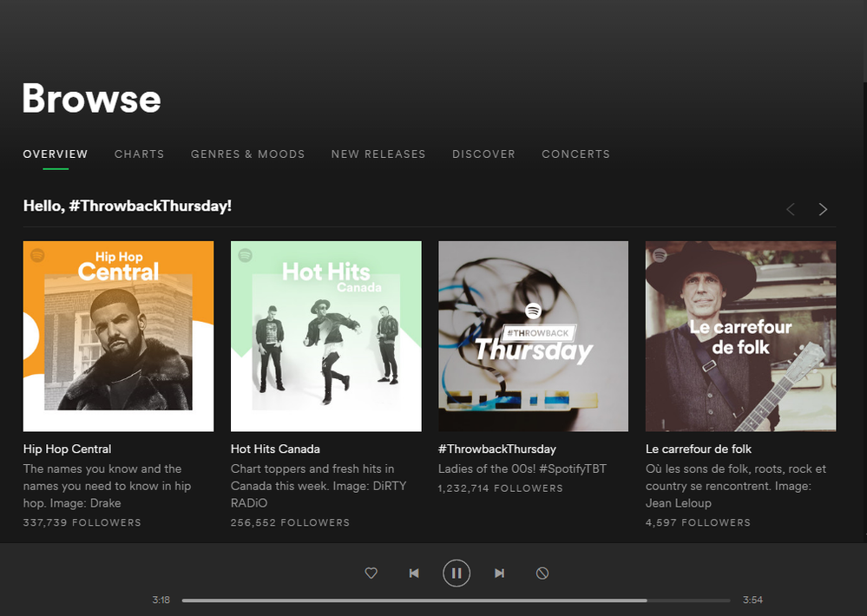
Task: Click Hip Hop Central description text
Action: 108,486
